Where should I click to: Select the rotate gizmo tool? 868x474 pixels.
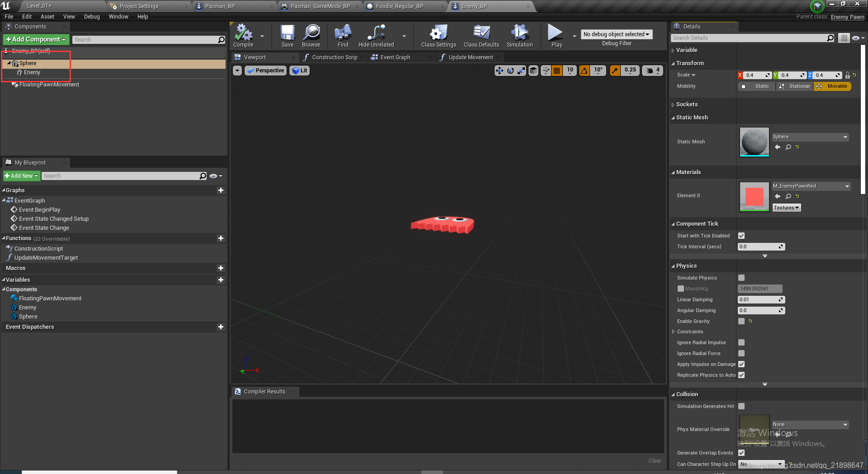tap(510, 71)
